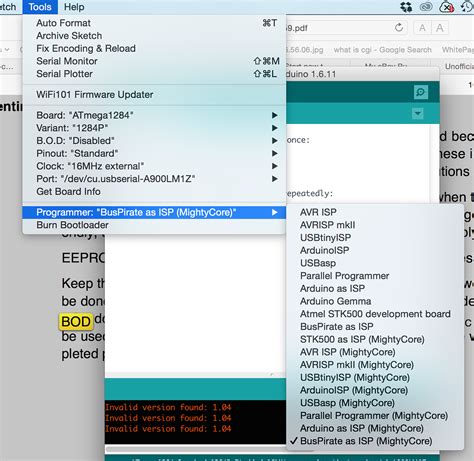
Task: Expand the Variant 1284P submenu
Action: [154, 128]
